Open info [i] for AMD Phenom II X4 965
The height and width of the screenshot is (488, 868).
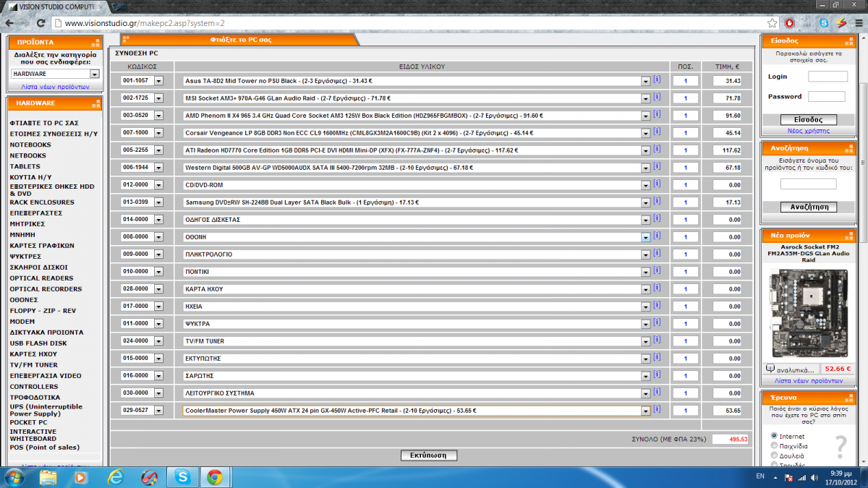(x=657, y=114)
